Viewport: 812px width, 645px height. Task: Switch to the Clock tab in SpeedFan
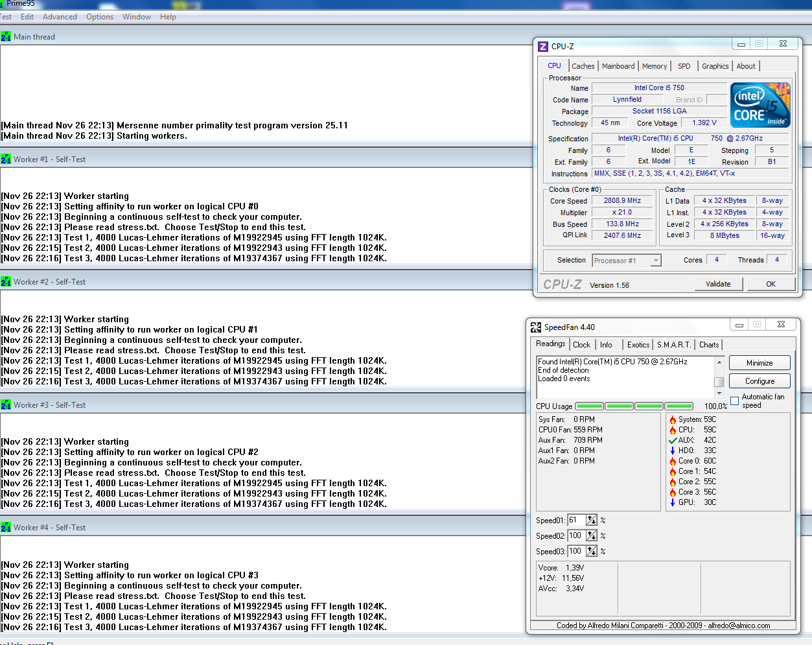click(x=582, y=345)
